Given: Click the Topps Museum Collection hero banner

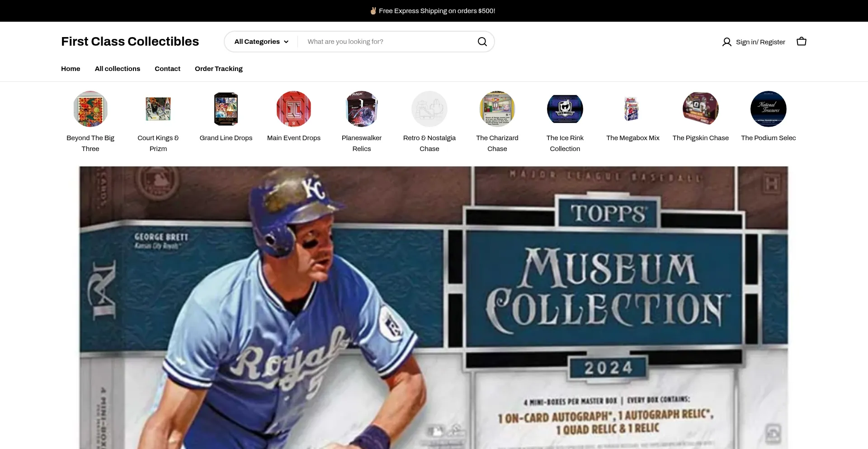Looking at the screenshot, I should pos(434,307).
